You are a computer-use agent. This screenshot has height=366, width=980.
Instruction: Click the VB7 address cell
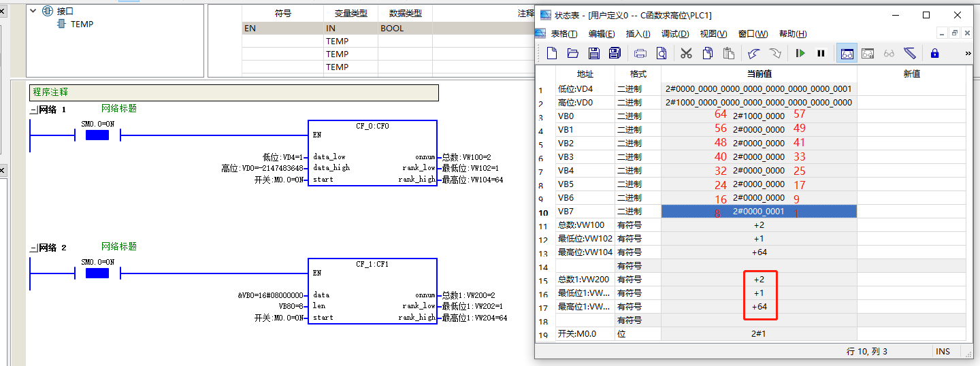click(585, 212)
